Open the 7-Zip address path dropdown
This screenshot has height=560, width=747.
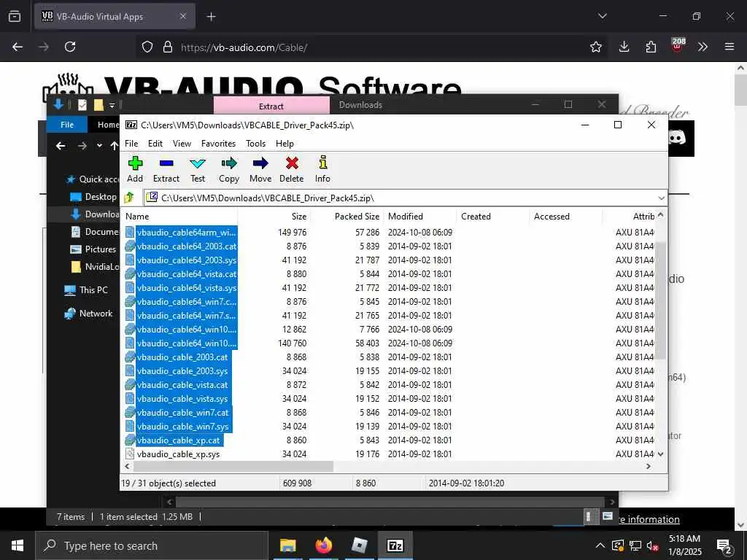coord(661,198)
